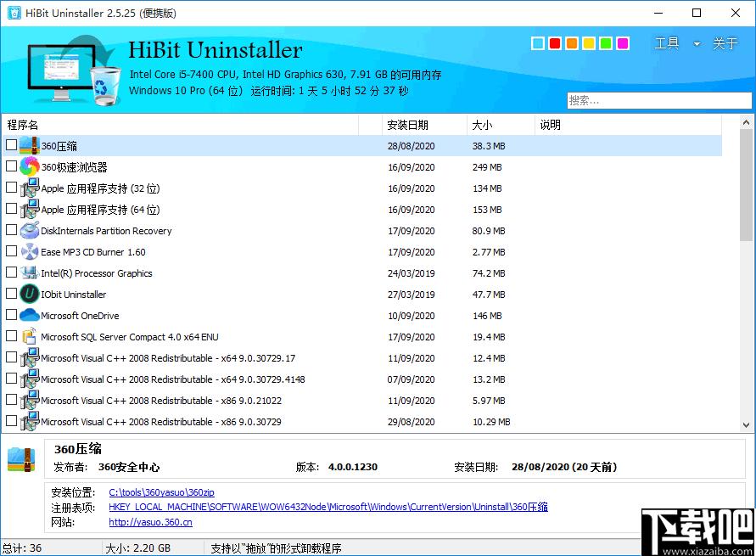This screenshot has height=556, width=756.
Task: Choose the yellow theme color swatch
Action: pyautogui.click(x=589, y=43)
